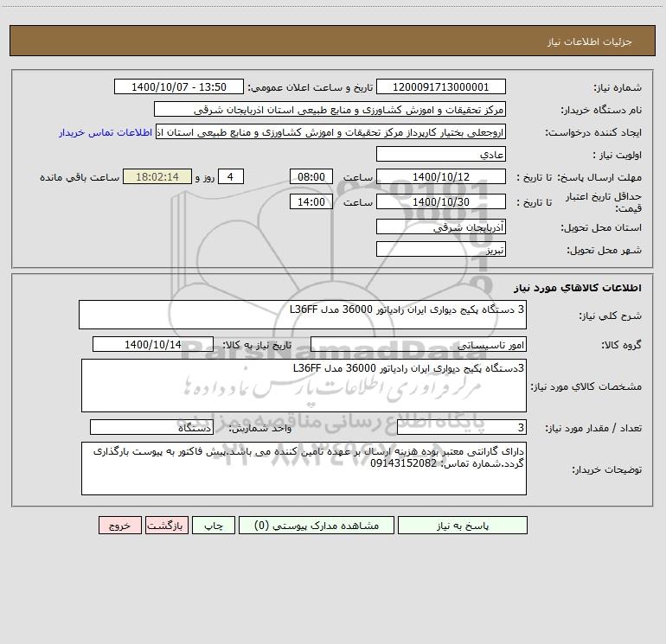Screen dimensions: 666x644
Task: Click the 'توضیحات خریدار:' label
Action: [607, 469]
